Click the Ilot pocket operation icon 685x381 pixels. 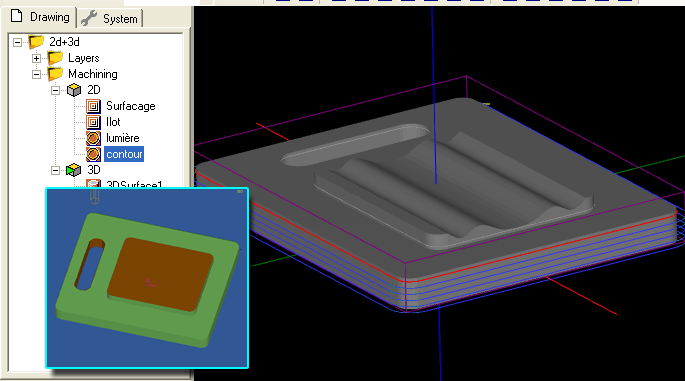coord(93,122)
